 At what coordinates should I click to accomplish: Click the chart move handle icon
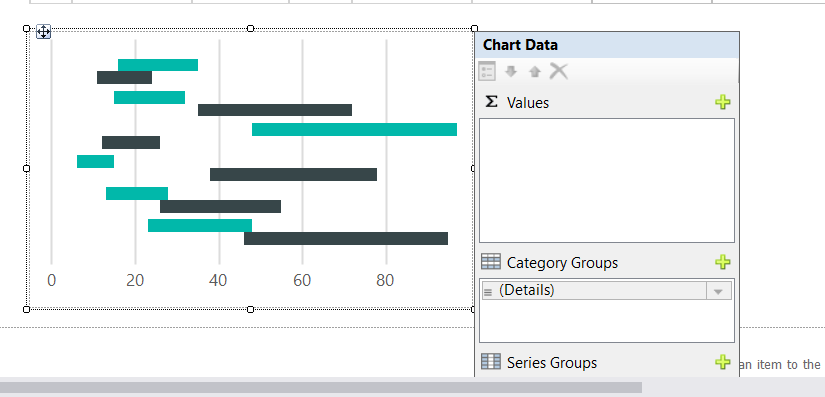point(43,32)
